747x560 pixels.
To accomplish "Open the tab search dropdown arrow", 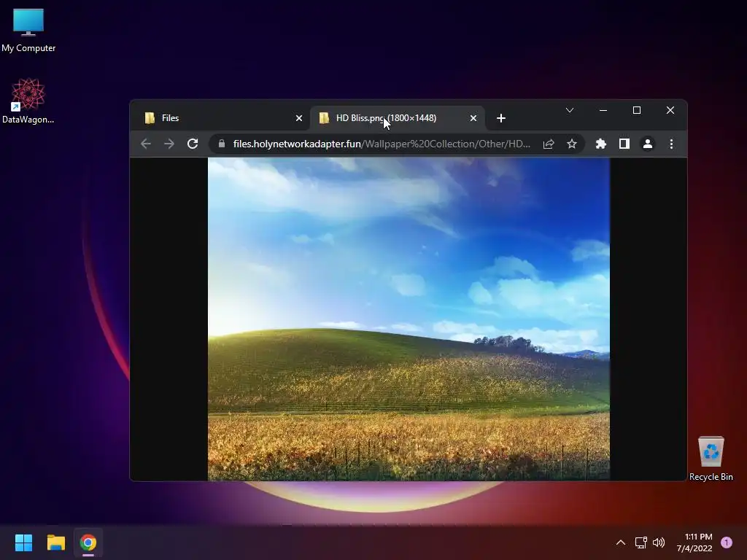I will pos(569,110).
